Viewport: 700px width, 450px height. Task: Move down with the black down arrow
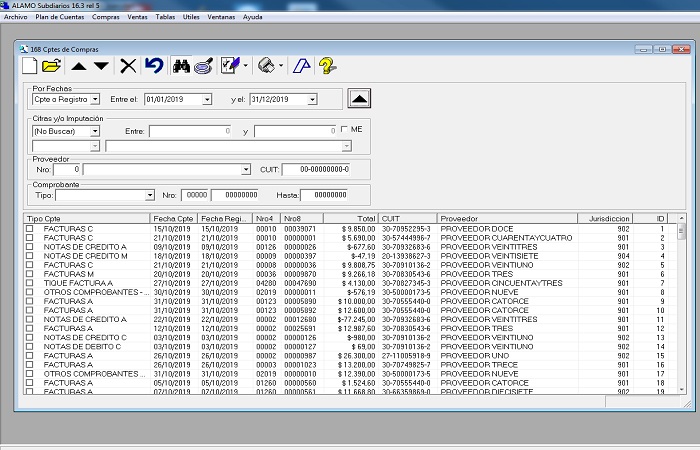[x=101, y=67]
